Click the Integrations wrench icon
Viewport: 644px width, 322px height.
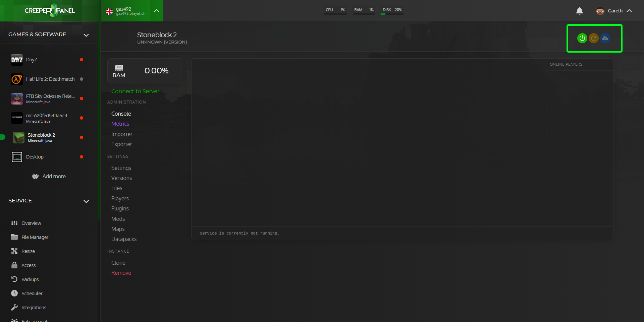click(14, 307)
